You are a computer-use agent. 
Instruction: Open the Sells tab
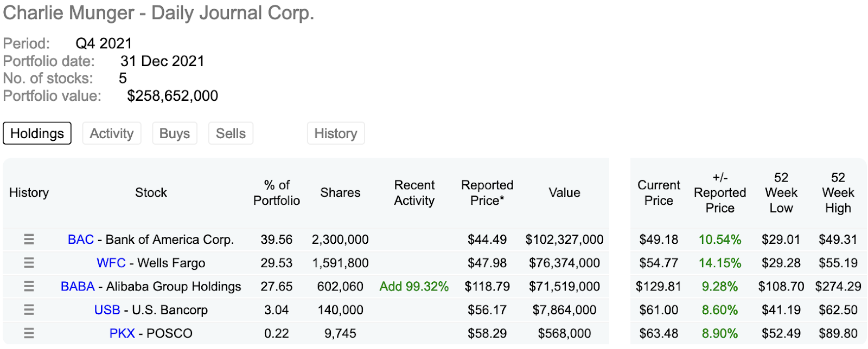(231, 133)
